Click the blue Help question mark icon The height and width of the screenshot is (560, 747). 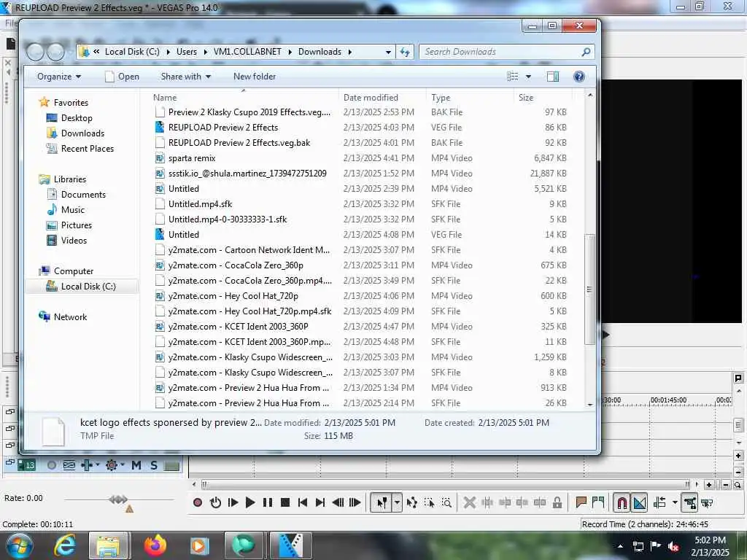578,77
